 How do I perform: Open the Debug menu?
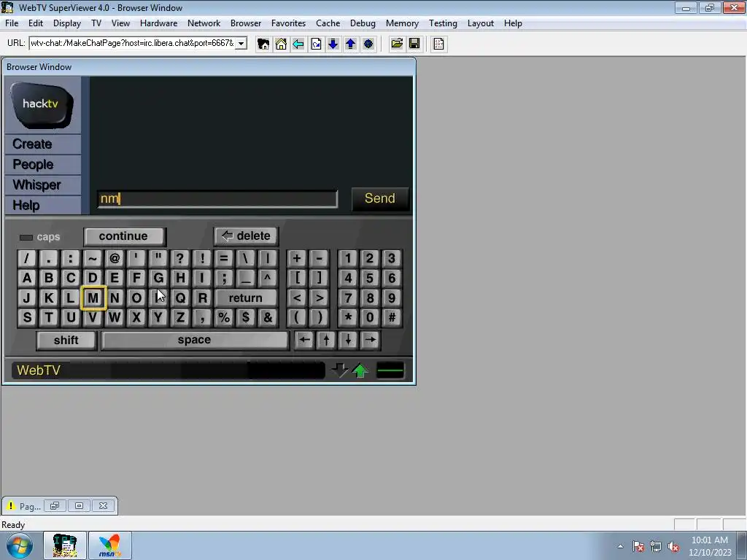click(363, 23)
